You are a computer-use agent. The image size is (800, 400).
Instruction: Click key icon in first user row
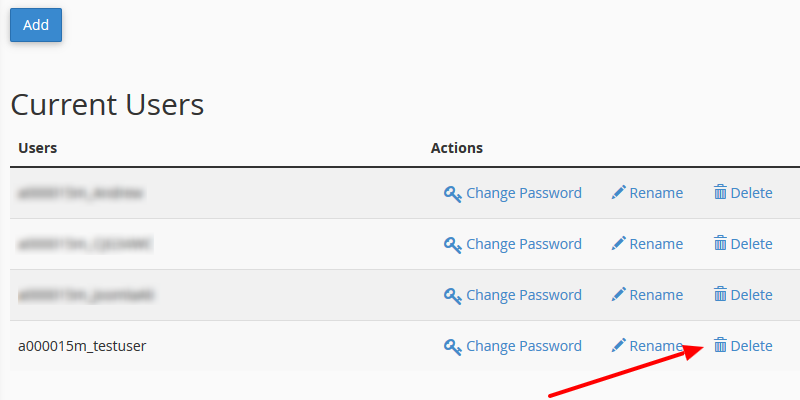coord(452,193)
